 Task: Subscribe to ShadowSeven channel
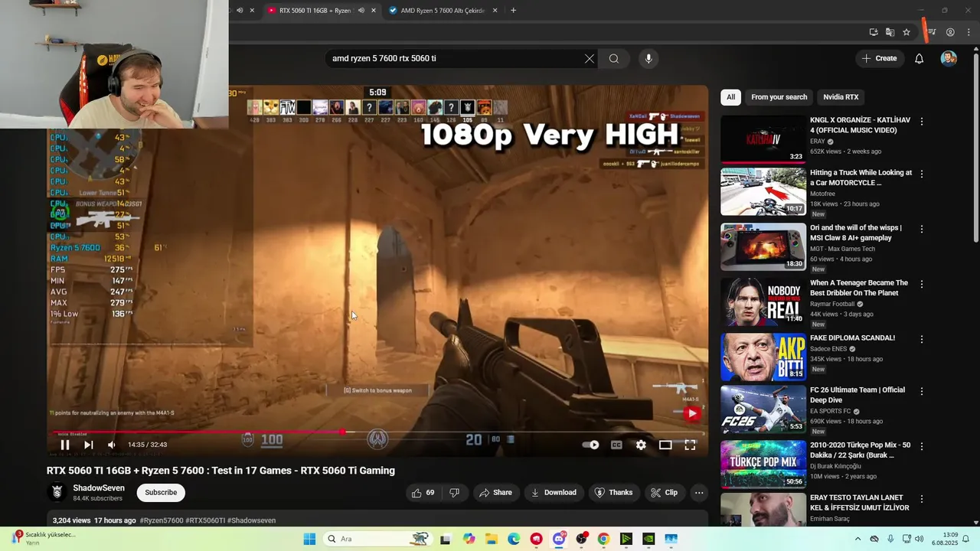(x=161, y=493)
